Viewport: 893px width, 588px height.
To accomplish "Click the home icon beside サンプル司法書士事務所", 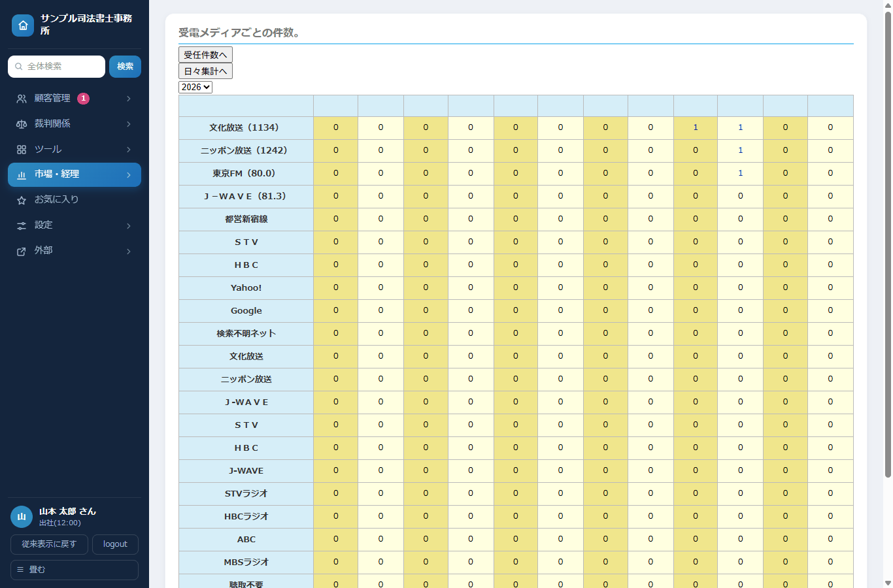I will (x=23, y=25).
